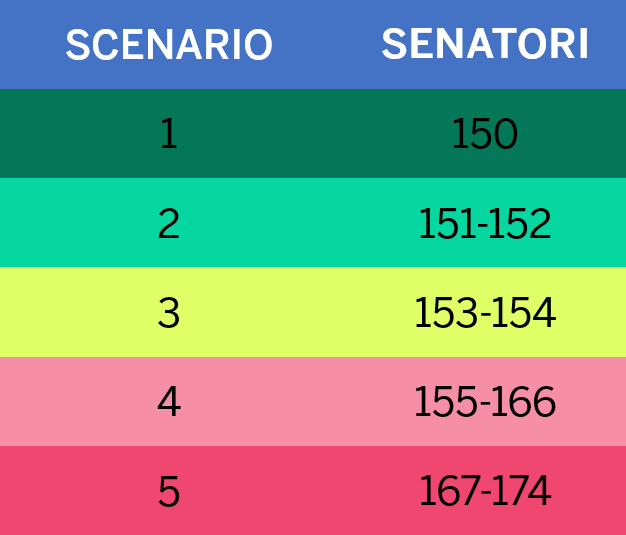Select scenario number 1 cell
Image resolution: width=626 pixels, height=535 pixels.
click(168, 134)
